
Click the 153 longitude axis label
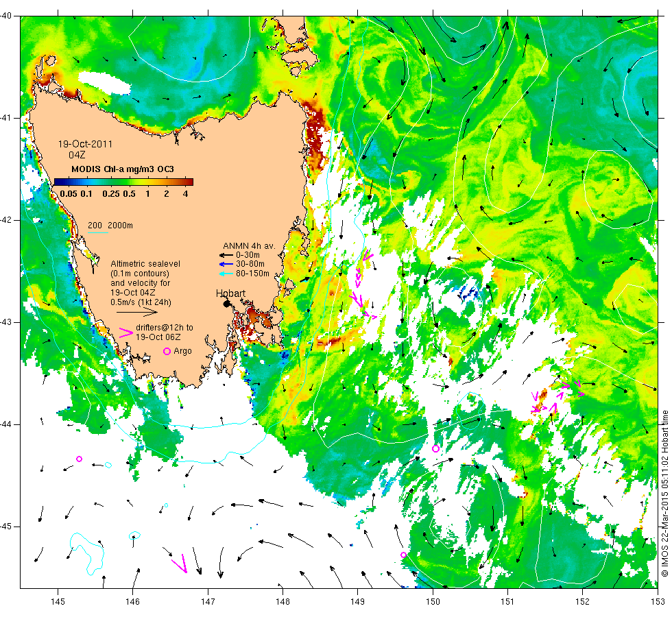click(658, 602)
